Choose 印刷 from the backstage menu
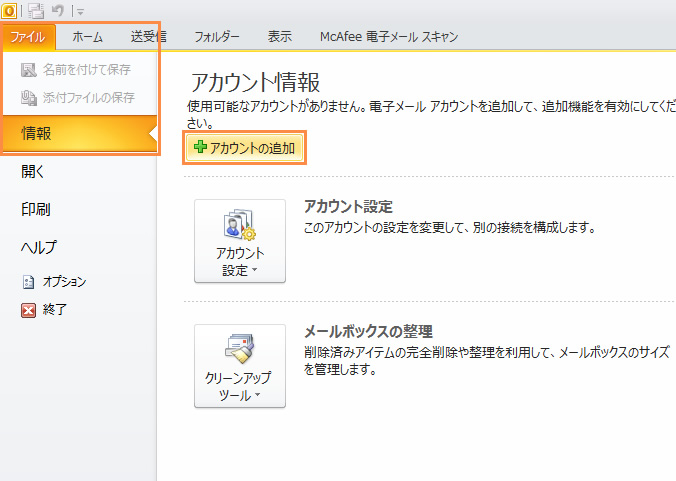 click(36, 210)
